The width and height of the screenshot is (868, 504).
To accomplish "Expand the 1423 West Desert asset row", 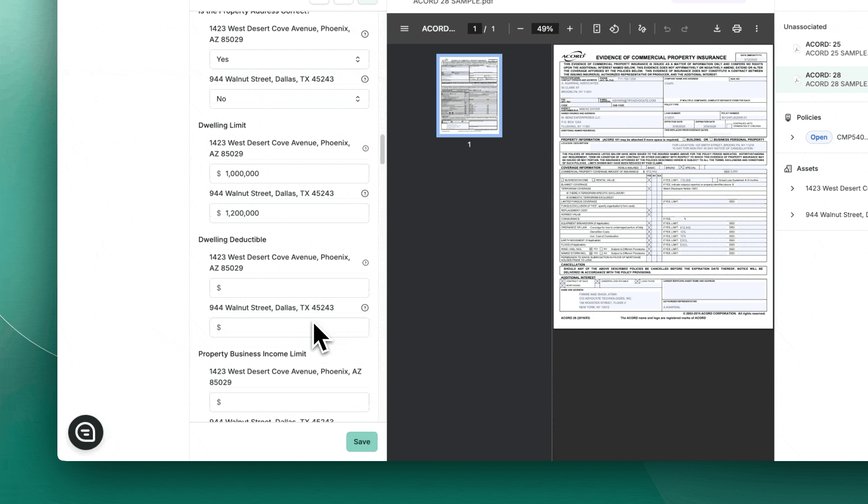I will point(792,189).
